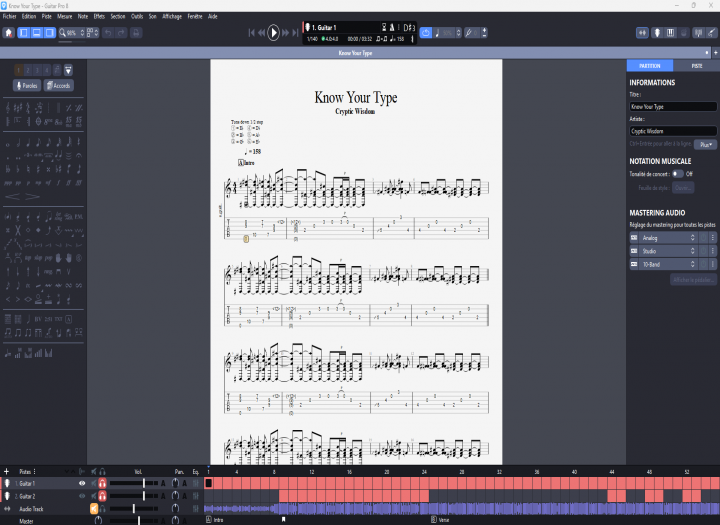This screenshot has width=720, height=525.
Task: Click the home icon in top toolbar
Action: [x=9, y=33]
